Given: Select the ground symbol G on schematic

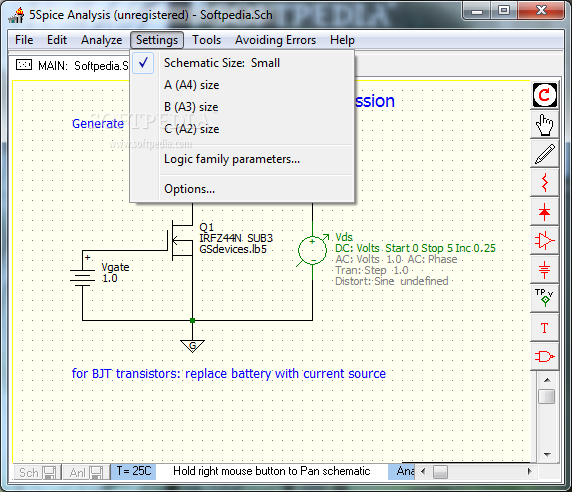Looking at the screenshot, I should coord(192,346).
